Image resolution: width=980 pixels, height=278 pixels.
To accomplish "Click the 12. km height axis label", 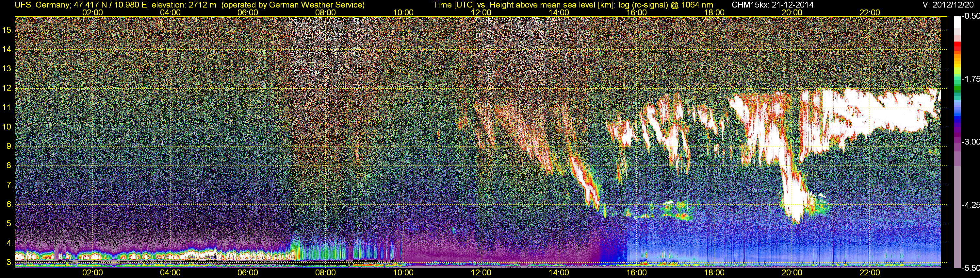I will point(8,88).
